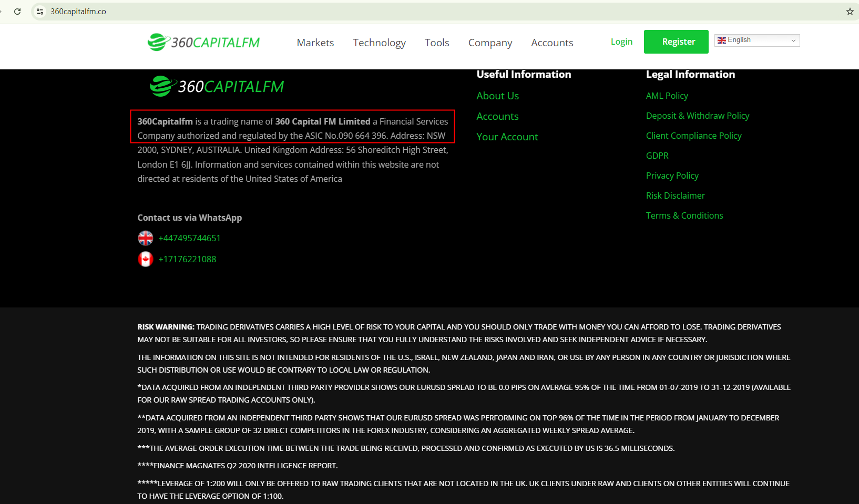The width and height of the screenshot is (859, 504).
Task: Open the English language dropdown
Action: (x=756, y=40)
